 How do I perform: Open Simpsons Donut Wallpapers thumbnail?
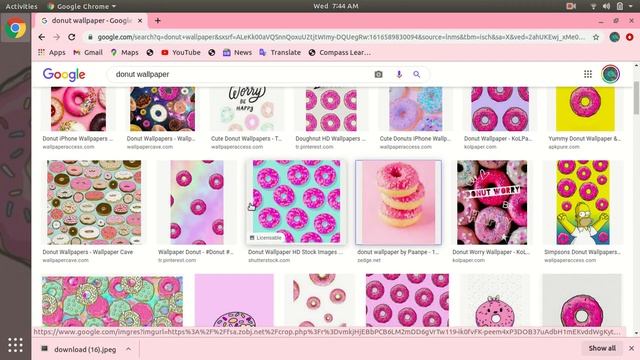(583, 202)
